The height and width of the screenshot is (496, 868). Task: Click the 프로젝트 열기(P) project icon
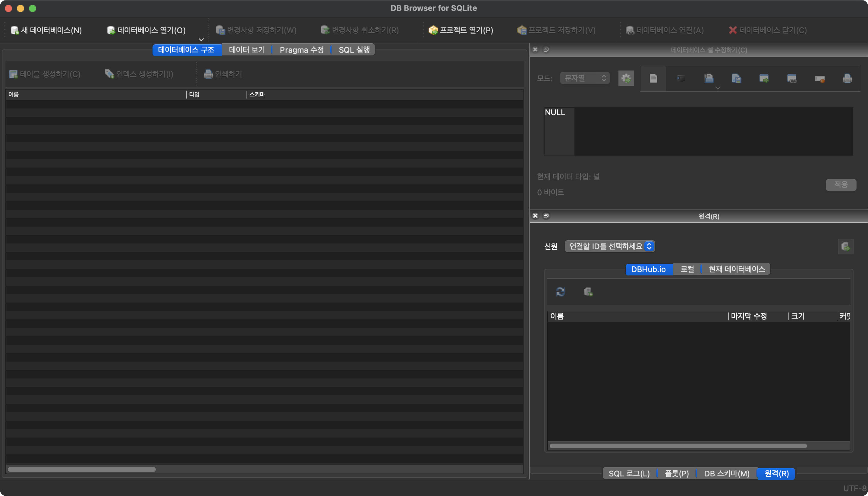point(433,30)
